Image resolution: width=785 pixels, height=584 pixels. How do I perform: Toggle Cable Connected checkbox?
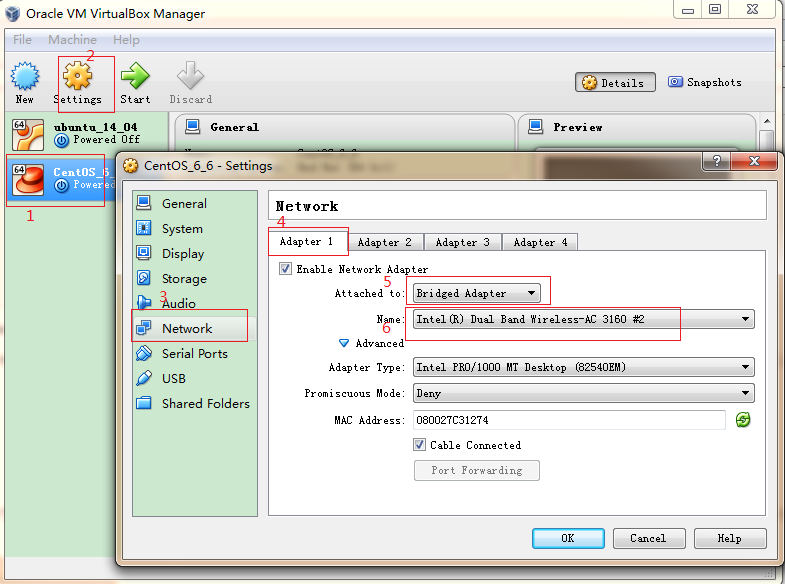420,444
